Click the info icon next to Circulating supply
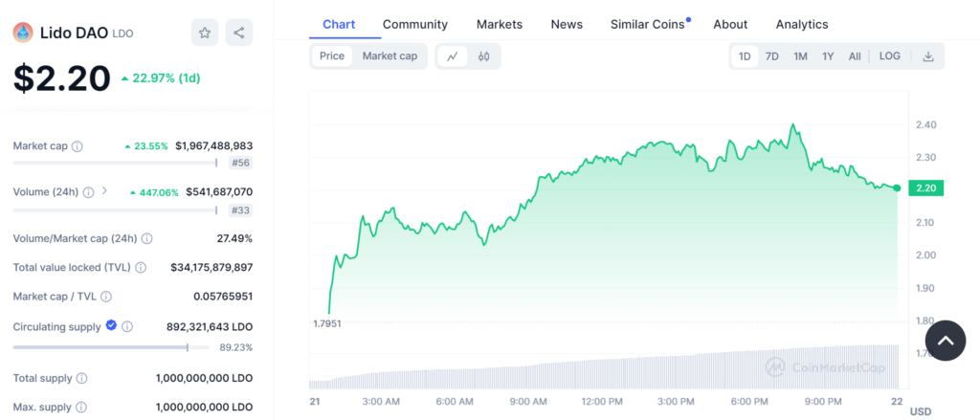This screenshot has height=420, width=980. [x=127, y=326]
